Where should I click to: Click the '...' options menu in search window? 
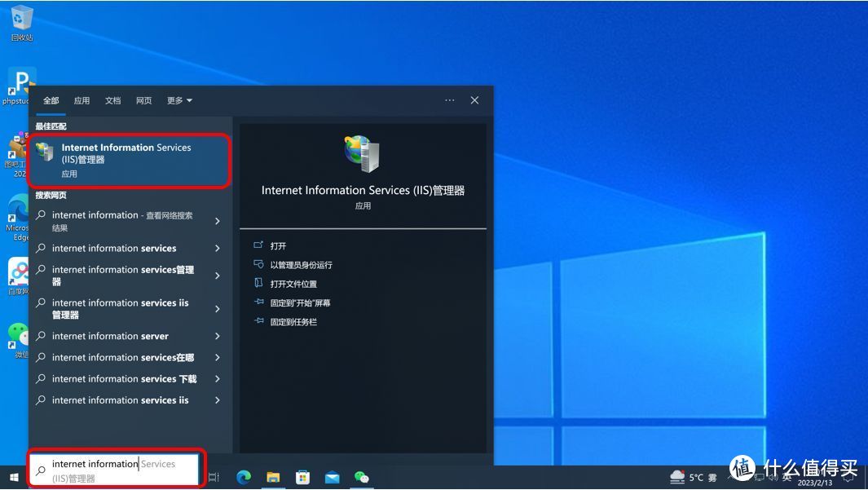tap(449, 99)
